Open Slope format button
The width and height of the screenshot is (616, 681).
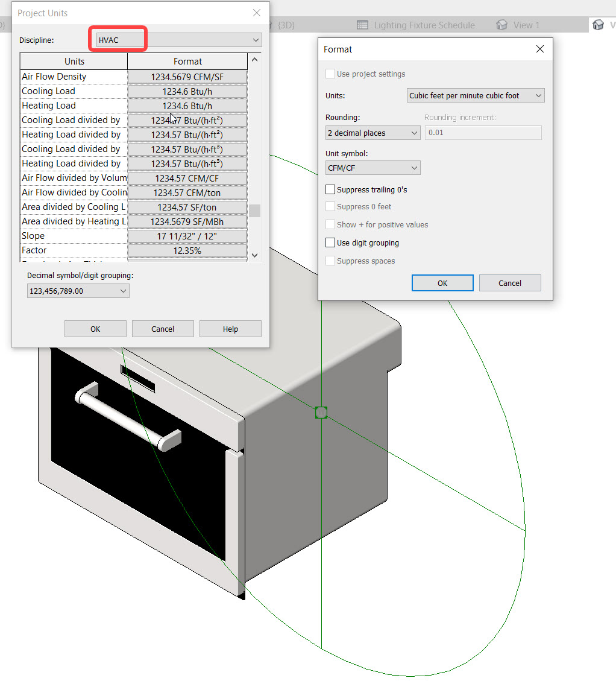(x=187, y=236)
